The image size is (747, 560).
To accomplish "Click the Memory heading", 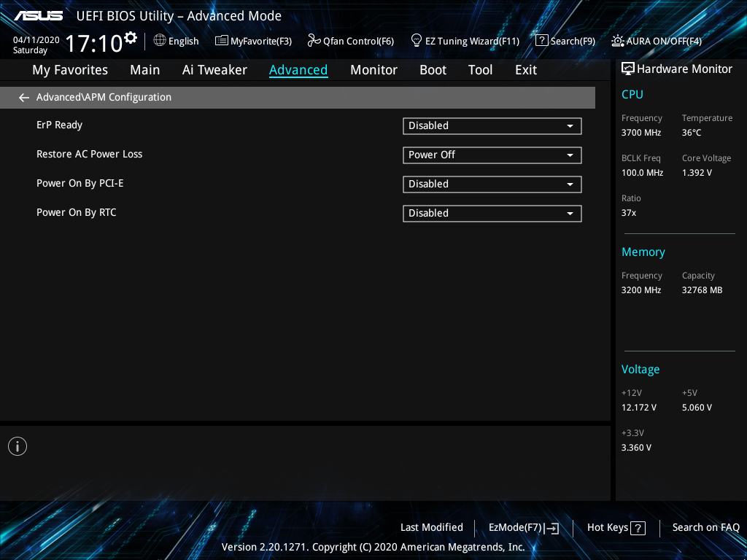I will (x=643, y=252).
